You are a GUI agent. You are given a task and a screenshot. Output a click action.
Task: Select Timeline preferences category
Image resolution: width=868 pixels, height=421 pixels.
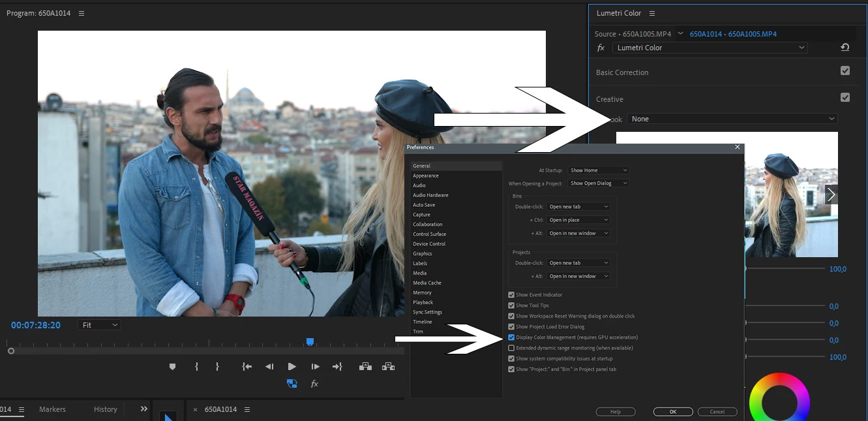click(x=423, y=322)
